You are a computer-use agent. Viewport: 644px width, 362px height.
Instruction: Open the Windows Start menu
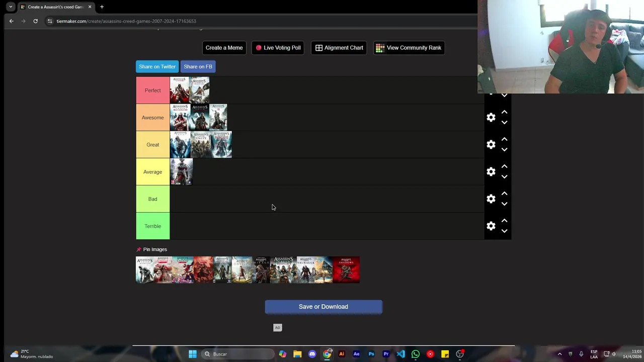pos(192,354)
